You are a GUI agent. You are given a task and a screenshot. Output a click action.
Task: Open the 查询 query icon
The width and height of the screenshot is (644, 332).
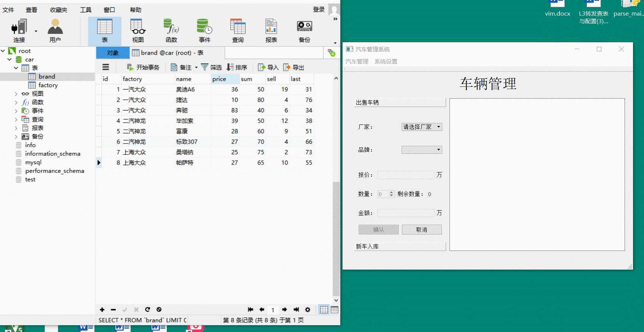click(x=238, y=31)
